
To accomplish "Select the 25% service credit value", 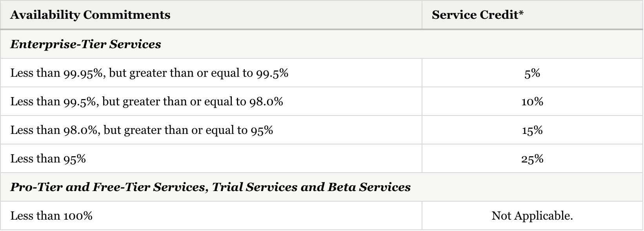I will click(532, 159).
